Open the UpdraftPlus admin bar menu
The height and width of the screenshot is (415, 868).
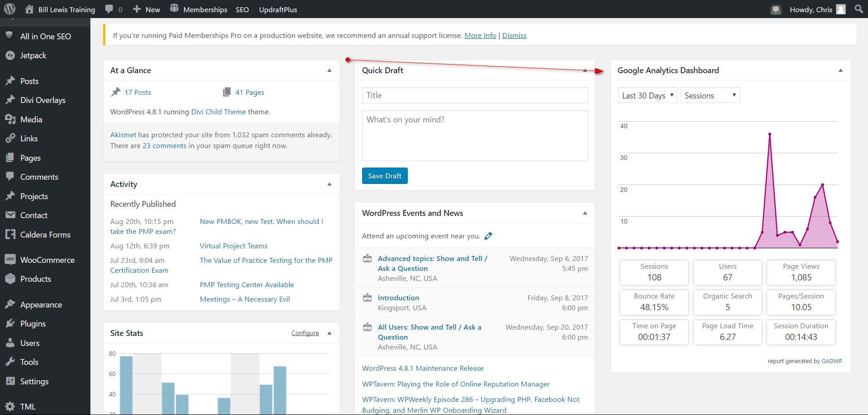(x=278, y=9)
